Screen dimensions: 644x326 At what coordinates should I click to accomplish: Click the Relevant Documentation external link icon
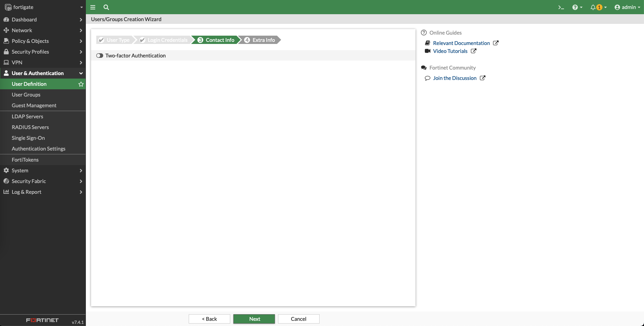click(496, 43)
